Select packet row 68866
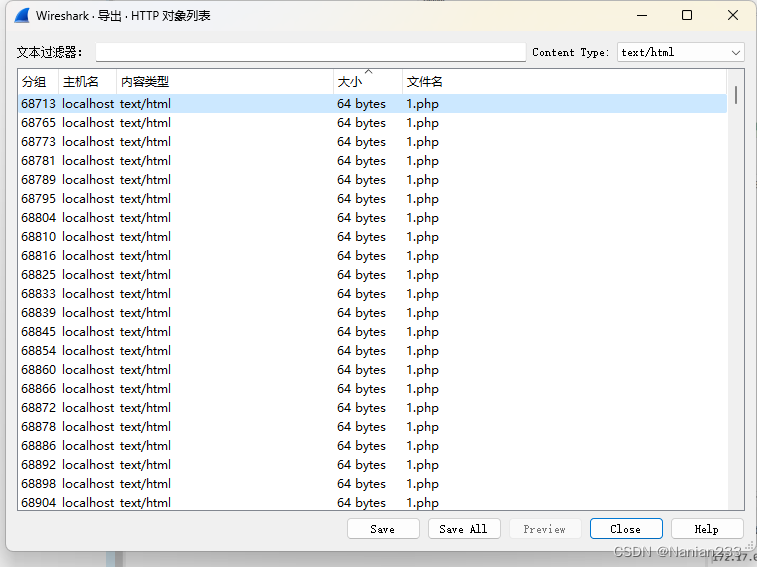Image resolution: width=757 pixels, height=567 pixels. (x=372, y=389)
